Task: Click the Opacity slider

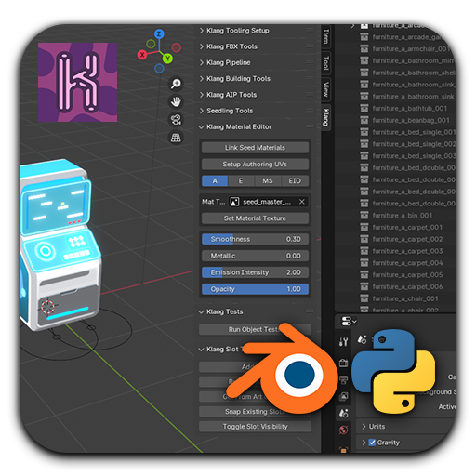Action: (x=255, y=289)
